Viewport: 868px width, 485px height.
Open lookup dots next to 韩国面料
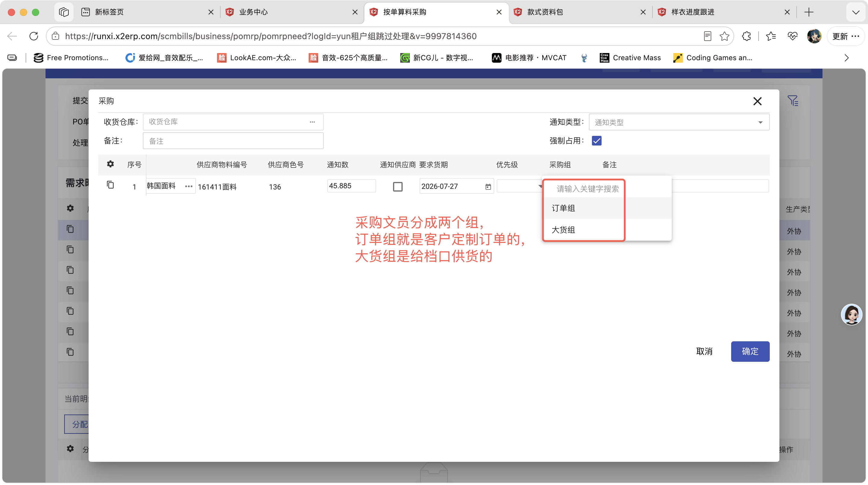pyautogui.click(x=189, y=186)
